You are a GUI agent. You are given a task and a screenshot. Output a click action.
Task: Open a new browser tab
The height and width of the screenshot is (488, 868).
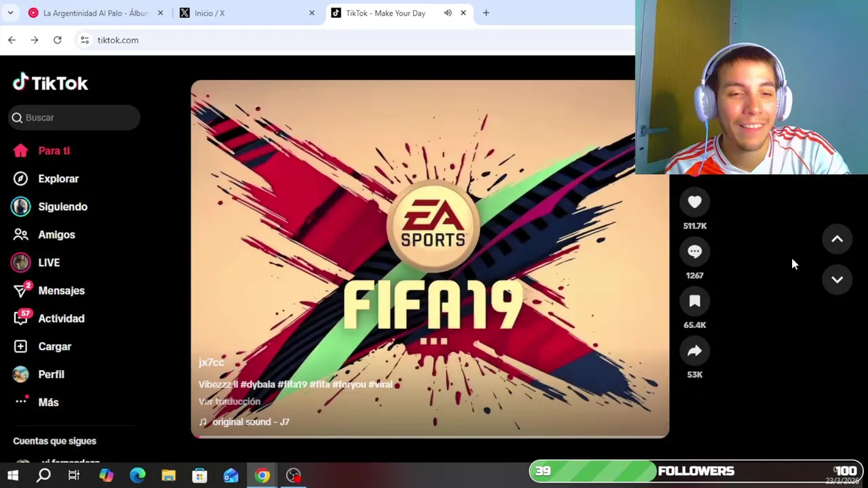pos(486,13)
